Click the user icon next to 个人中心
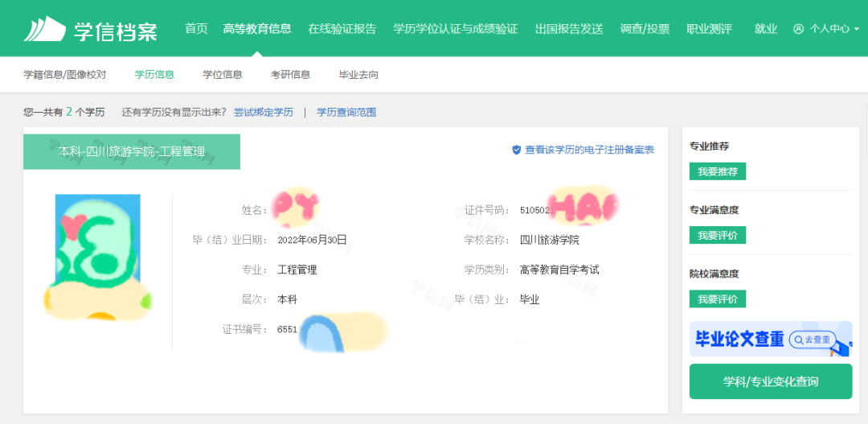Image resolution: width=868 pixels, height=424 pixels. pyautogui.click(x=798, y=29)
